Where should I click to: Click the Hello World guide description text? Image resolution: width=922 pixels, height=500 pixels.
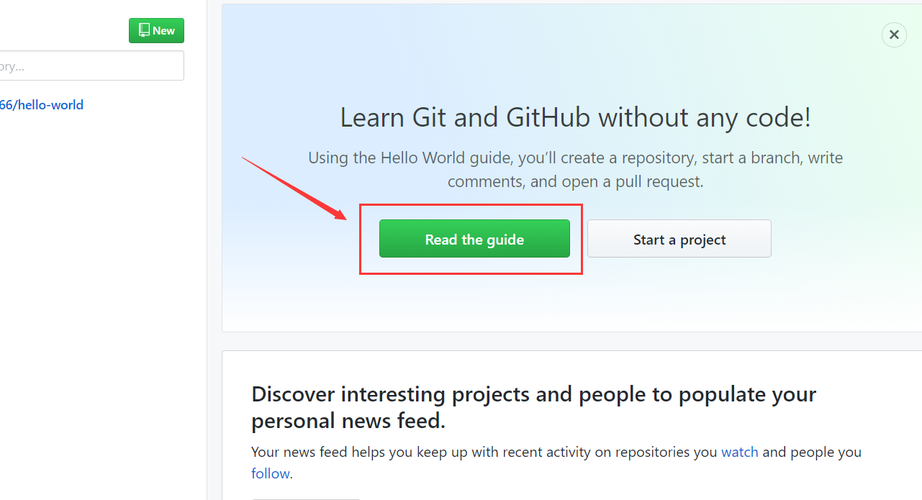[x=575, y=170]
